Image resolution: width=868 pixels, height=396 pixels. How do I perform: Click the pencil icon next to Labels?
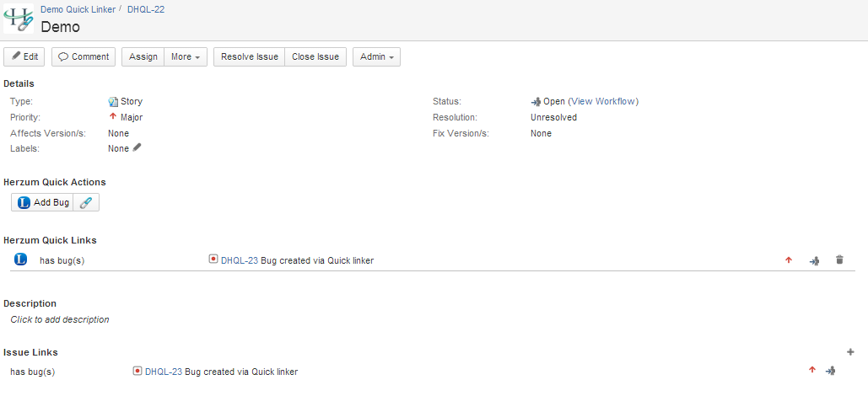coord(137,147)
